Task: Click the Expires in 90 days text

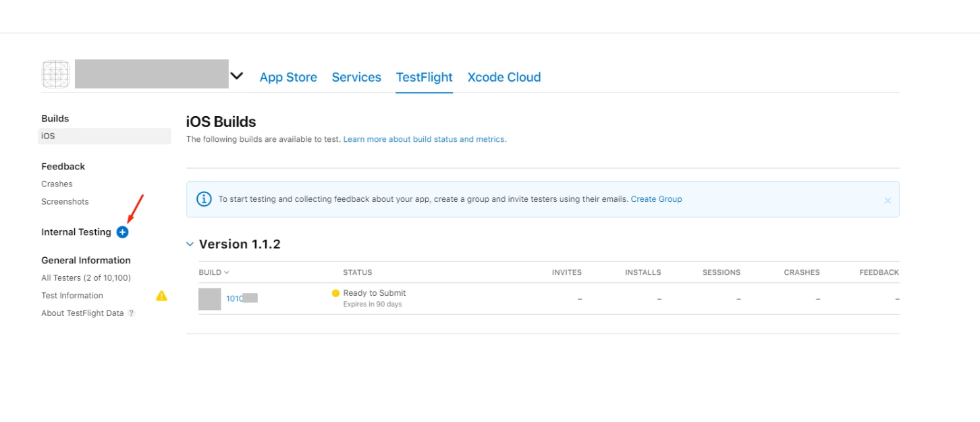Action: click(x=373, y=305)
